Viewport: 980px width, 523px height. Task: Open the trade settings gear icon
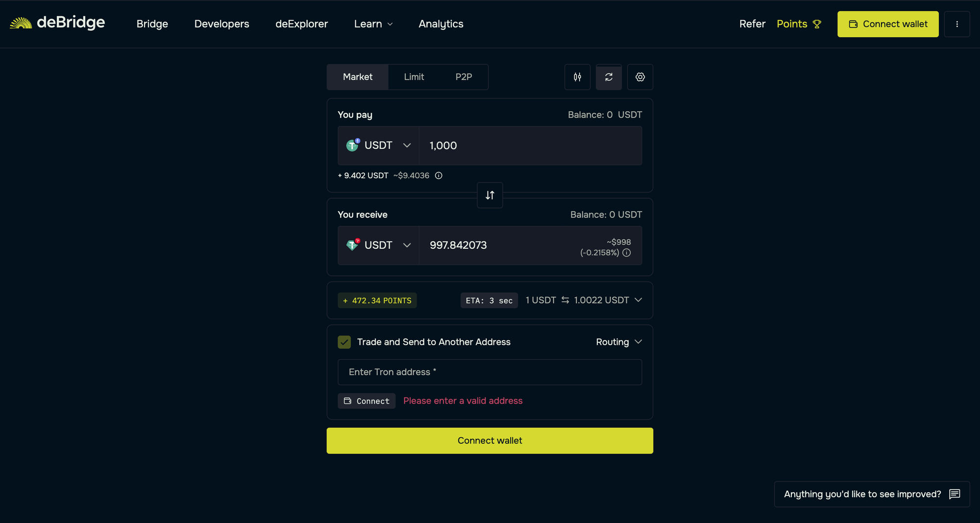(640, 77)
